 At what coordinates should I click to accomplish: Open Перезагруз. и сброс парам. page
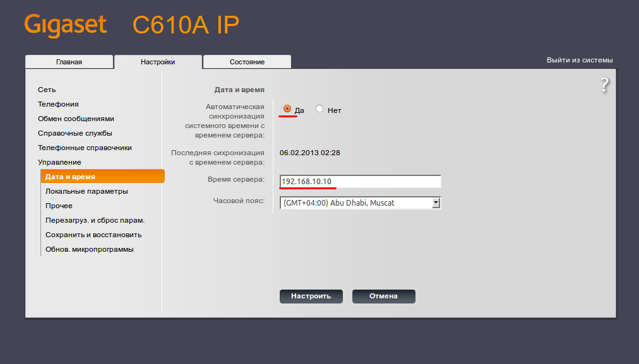95,221
